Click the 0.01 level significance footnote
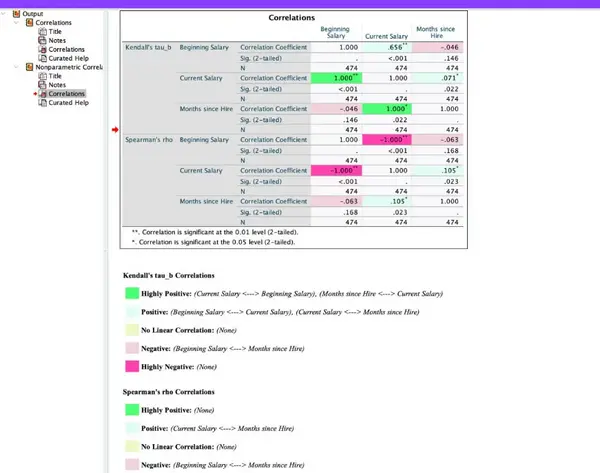The height and width of the screenshot is (473, 600). (x=215, y=232)
